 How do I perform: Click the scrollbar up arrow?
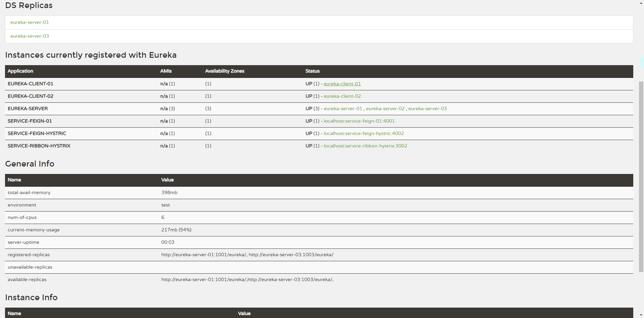coord(641,3)
